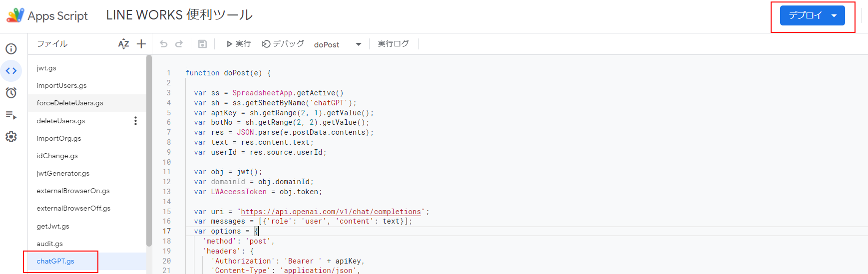Start debugging with デバッグ button
Screen dimensions: 868x274
[x=283, y=44]
